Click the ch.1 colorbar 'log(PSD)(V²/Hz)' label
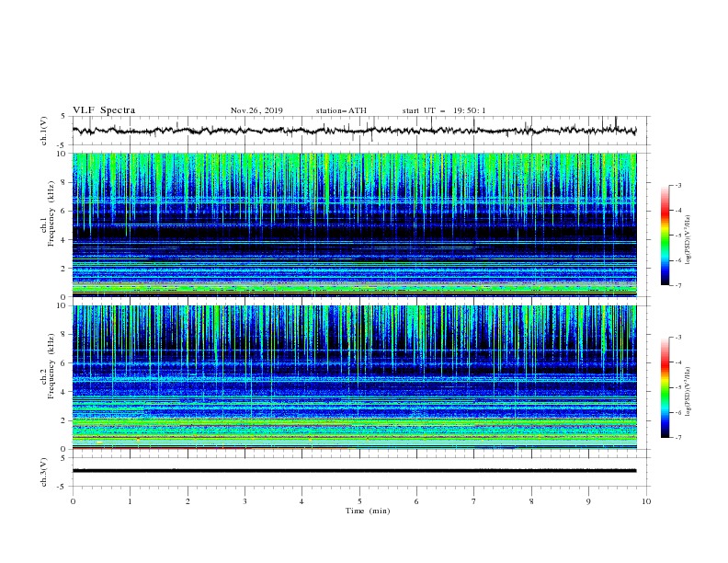 (688, 240)
